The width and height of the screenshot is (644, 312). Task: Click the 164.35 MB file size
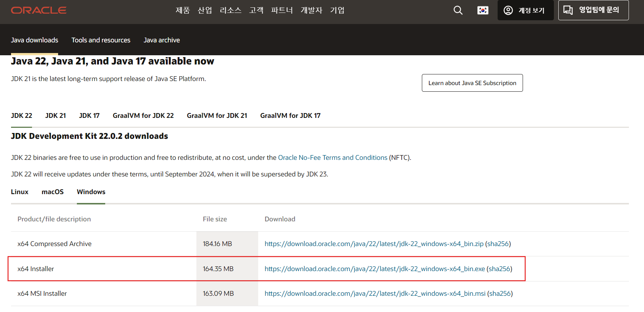(x=218, y=269)
